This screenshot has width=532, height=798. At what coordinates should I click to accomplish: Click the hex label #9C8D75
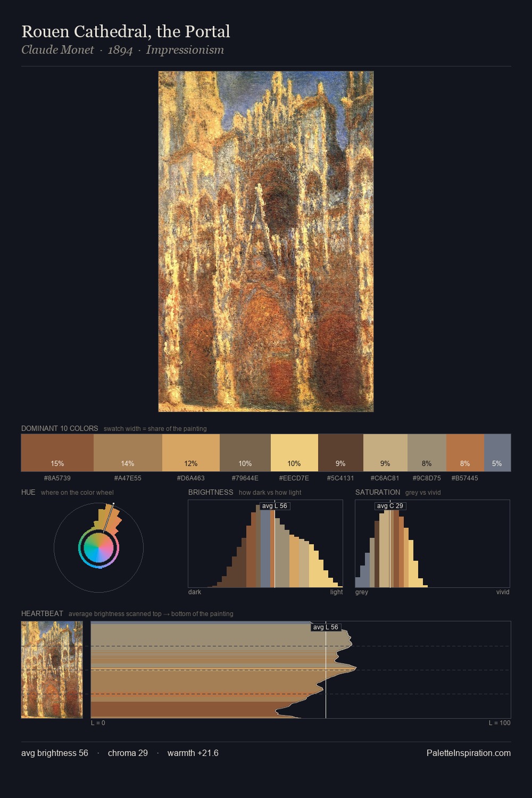coord(427,478)
